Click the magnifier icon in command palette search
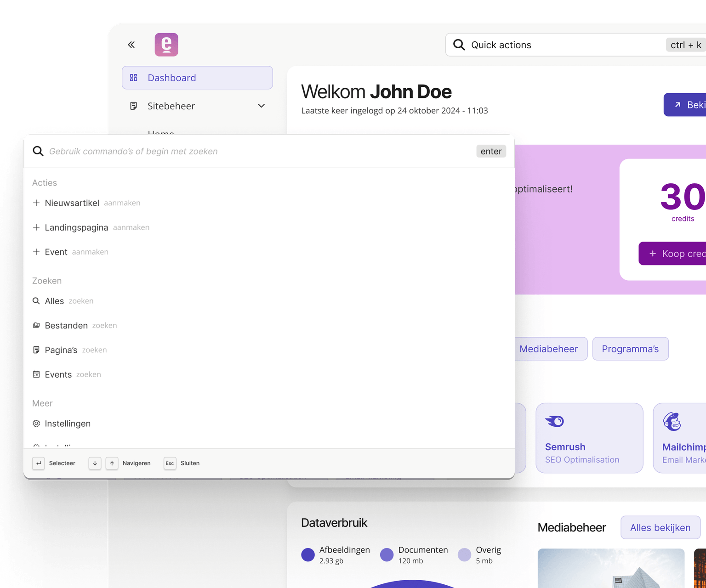Image resolution: width=706 pixels, height=588 pixels. 38,151
